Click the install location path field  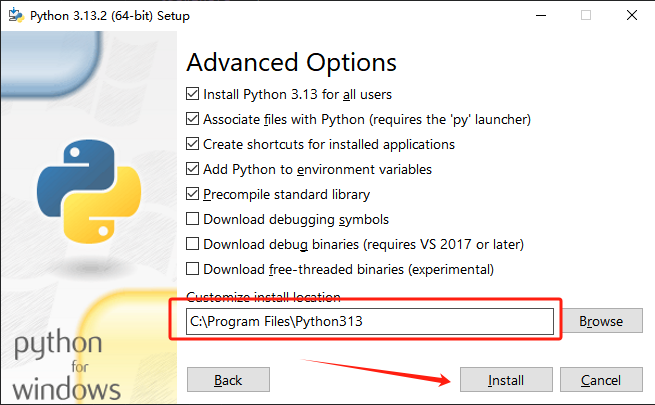pyautogui.click(x=370, y=321)
